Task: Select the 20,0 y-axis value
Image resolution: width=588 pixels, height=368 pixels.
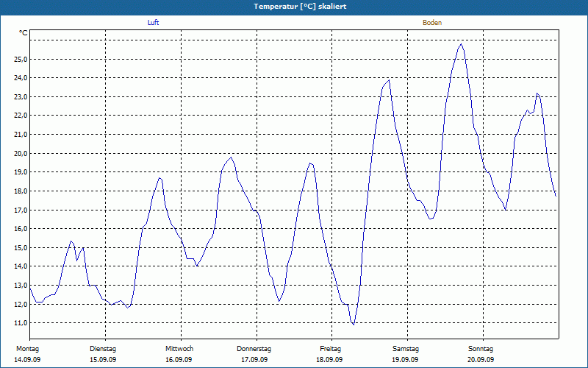Action: click(x=21, y=154)
